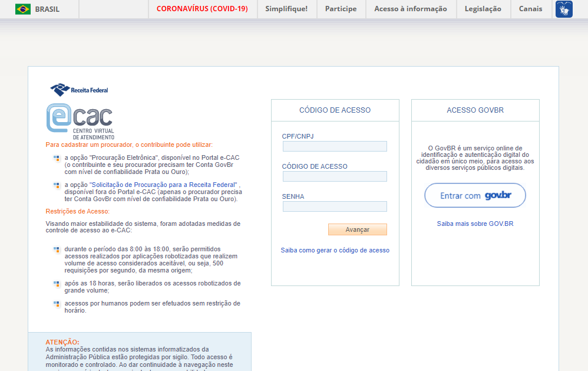Click the Restrições de Acesso heading
Viewport: 588px width, 371px height.
[78, 211]
